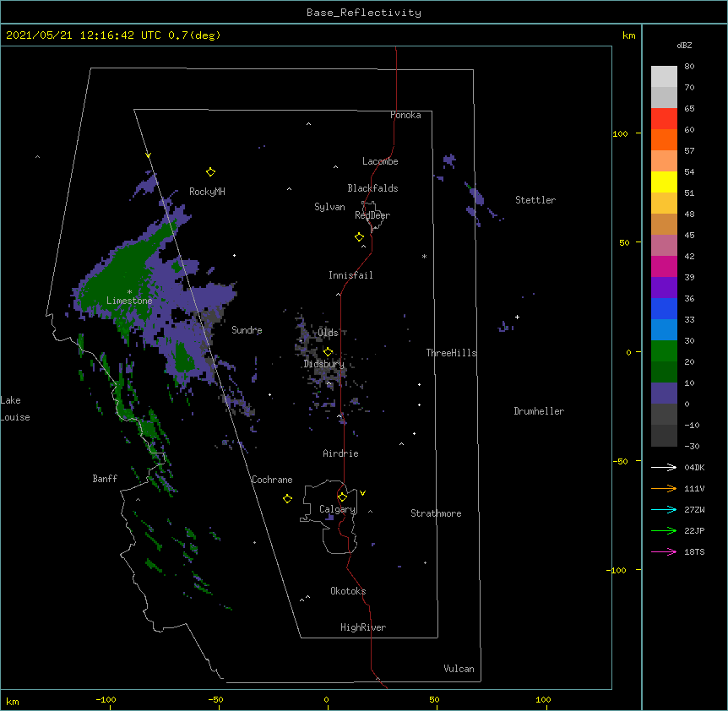Click the white 04DK arrow in legend
Image resolution: width=728 pixels, height=711 pixels.
(x=664, y=467)
